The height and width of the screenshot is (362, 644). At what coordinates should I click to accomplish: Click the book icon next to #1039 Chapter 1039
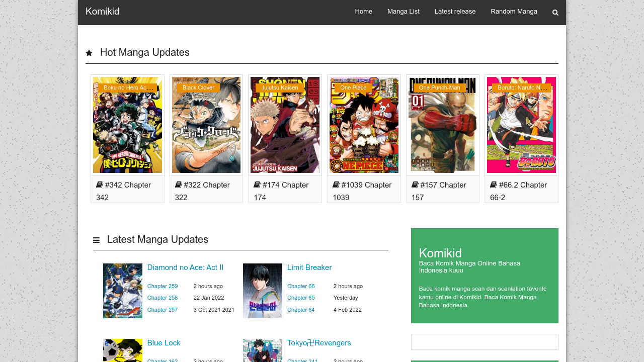(336, 185)
